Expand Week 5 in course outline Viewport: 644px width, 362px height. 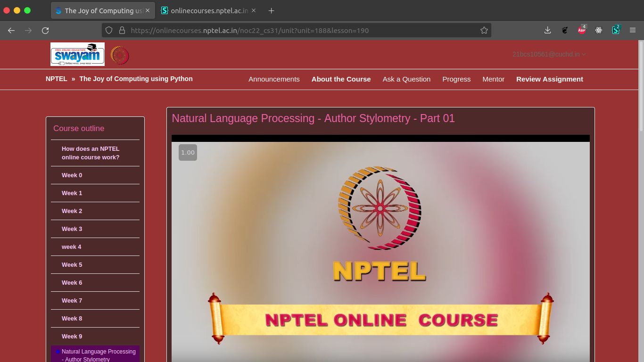(95, 264)
